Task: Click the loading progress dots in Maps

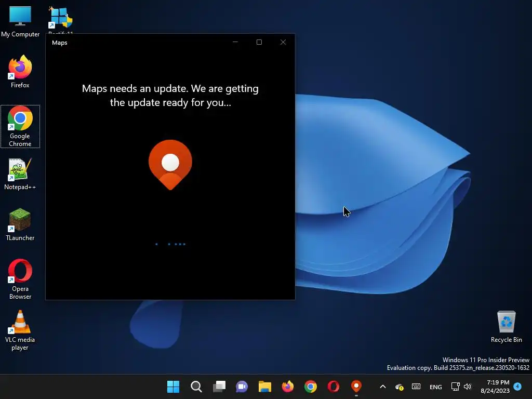Action: pyautogui.click(x=170, y=244)
